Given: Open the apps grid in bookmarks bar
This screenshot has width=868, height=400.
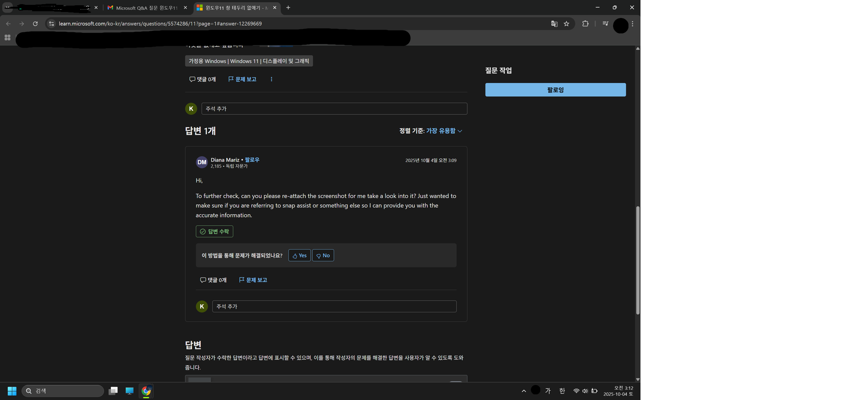Looking at the screenshot, I should pyautogui.click(x=8, y=38).
